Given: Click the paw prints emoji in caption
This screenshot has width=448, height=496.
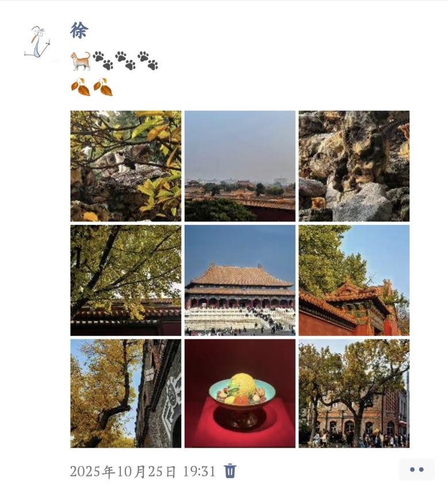Looking at the screenshot, I should coord(125,60).
